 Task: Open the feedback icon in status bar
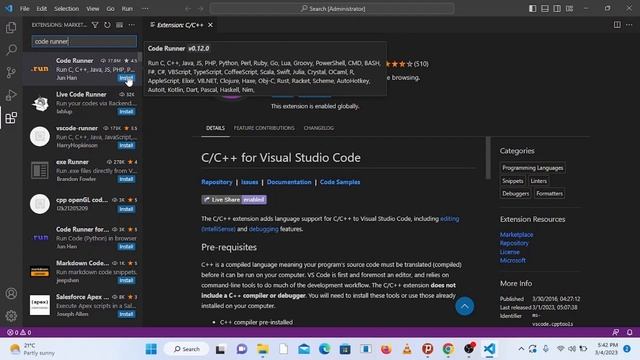point(616,332)
